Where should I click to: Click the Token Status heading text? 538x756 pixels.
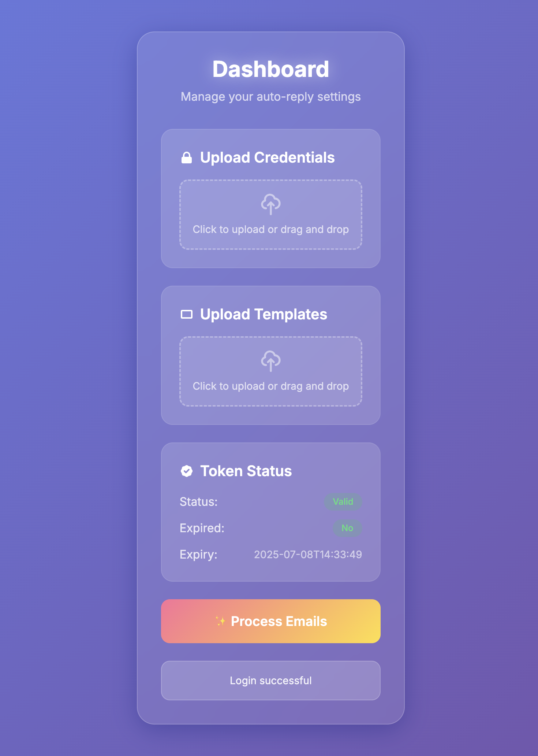pos(246,471)
